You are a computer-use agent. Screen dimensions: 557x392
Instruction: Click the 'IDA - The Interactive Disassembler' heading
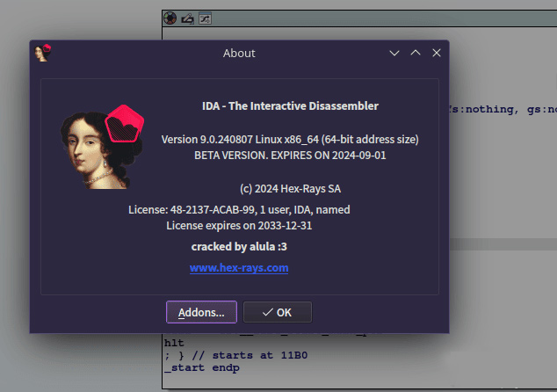[290, 105]
